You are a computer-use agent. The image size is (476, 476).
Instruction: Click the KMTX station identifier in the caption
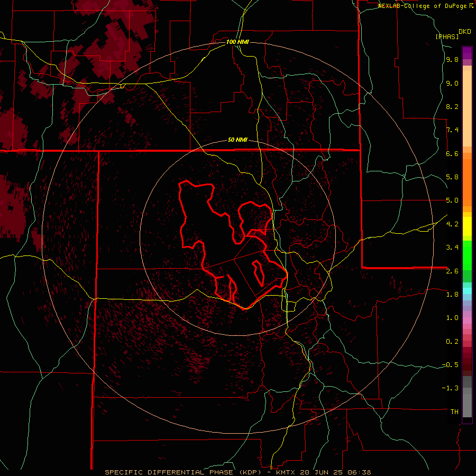pos(286,472)
